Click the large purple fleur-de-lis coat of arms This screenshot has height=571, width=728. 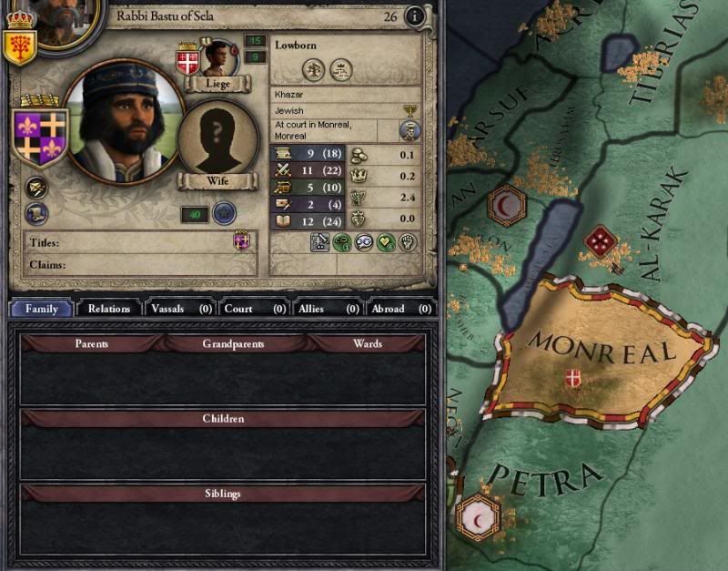pos(40,138)
